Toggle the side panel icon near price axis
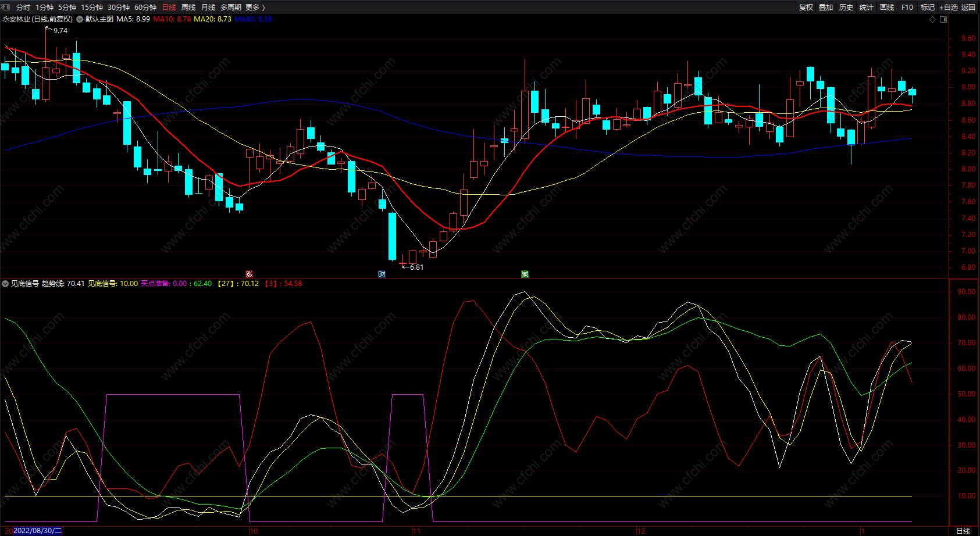 tap(943, 19)
